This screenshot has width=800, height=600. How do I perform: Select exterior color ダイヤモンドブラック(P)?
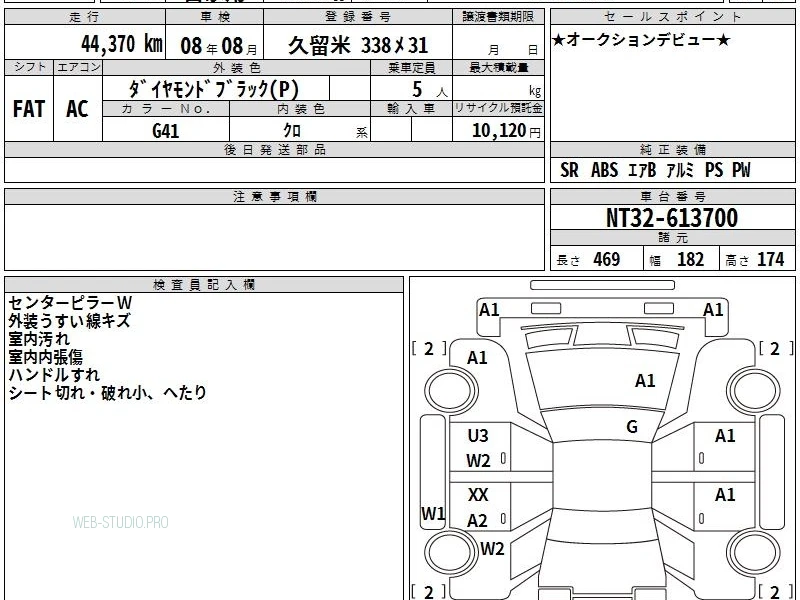click(213, 89)
